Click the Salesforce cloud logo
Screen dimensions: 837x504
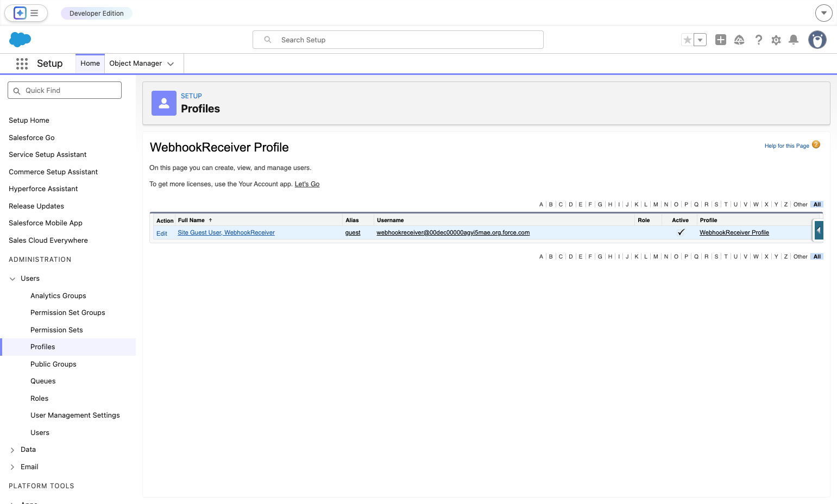tap(20, 39)
